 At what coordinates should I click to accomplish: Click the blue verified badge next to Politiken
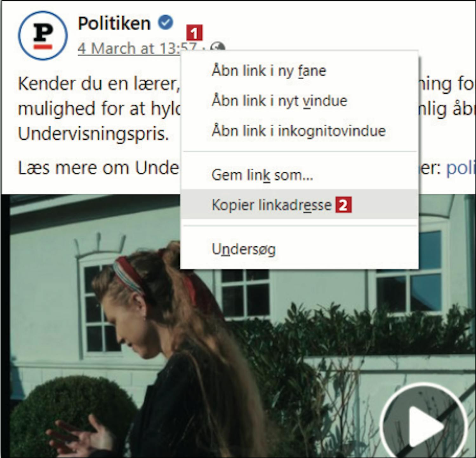(166, 23)
